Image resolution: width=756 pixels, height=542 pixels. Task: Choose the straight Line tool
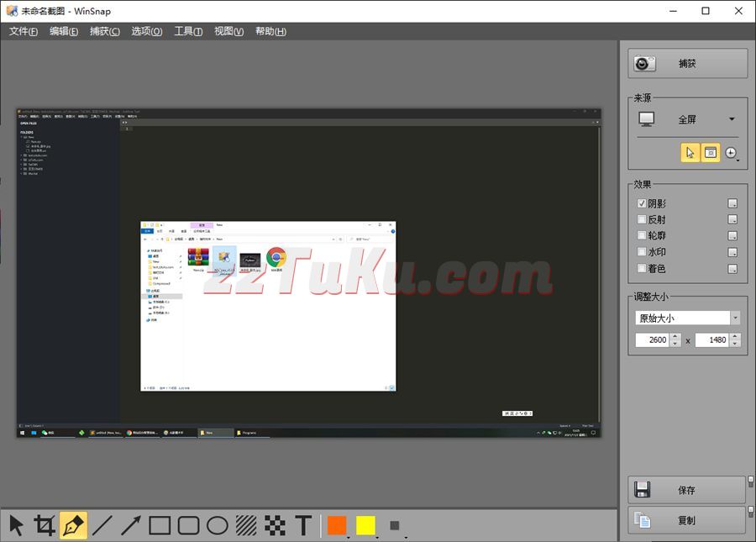102,526
